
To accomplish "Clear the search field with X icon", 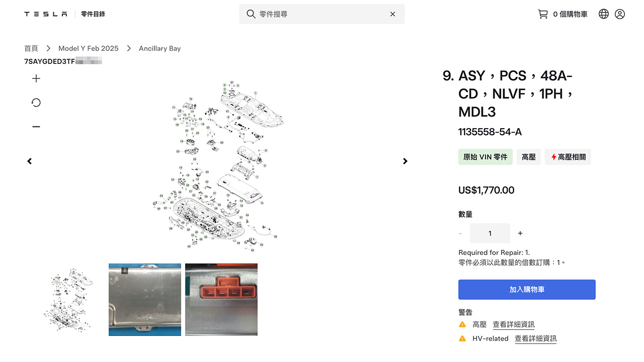I will click(x=392, y=14).
